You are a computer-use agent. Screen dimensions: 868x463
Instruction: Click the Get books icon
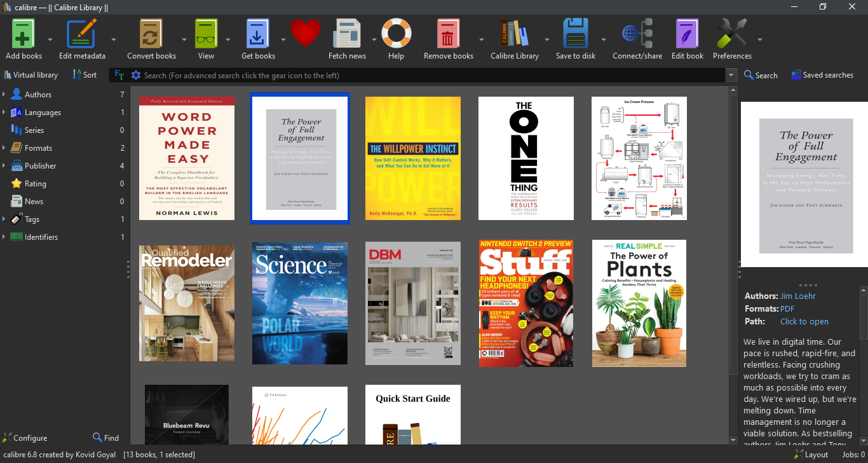coord(257,32)
